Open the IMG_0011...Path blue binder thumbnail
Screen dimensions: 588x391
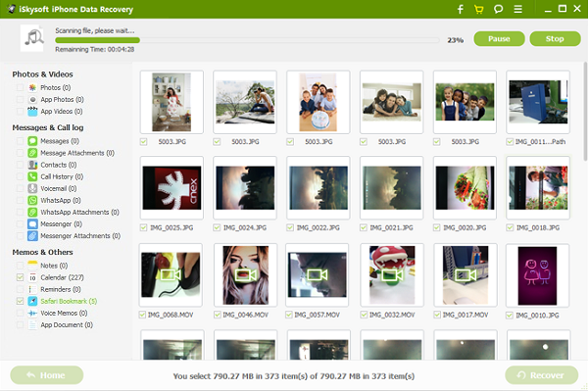538,102
